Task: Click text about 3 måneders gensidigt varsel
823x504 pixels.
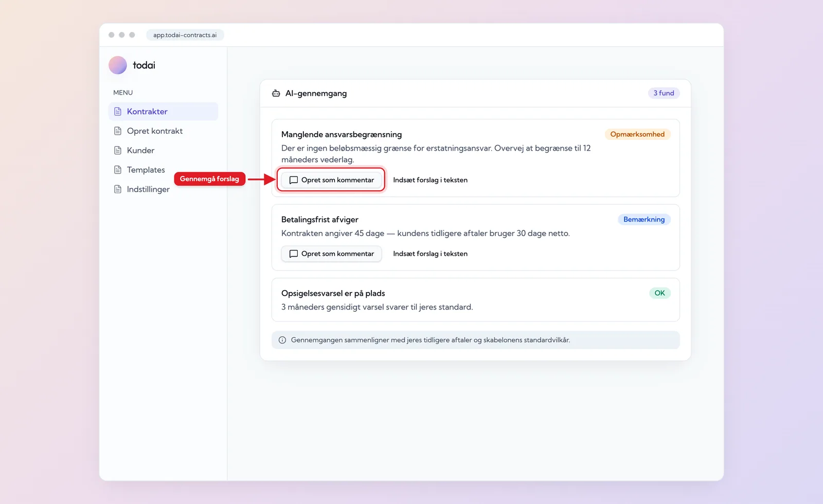Action: [377, 307]
